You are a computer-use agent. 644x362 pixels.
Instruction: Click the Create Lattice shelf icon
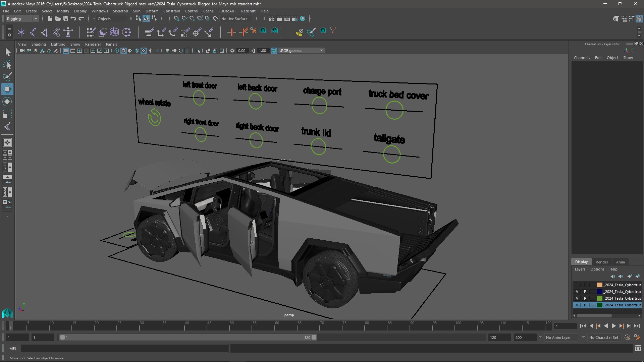[x=114, y=32]
